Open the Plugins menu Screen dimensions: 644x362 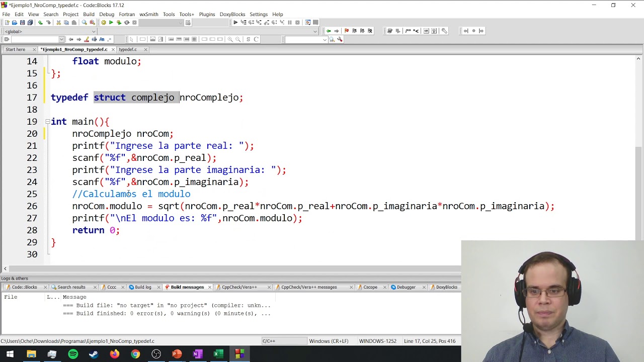pyautogui.click(x=207, y=14)
